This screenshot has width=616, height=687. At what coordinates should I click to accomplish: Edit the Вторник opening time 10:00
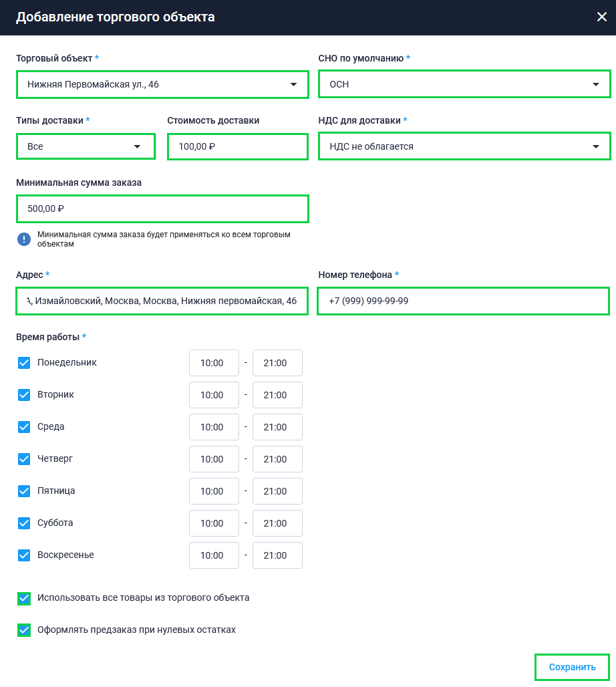(214, 395)
